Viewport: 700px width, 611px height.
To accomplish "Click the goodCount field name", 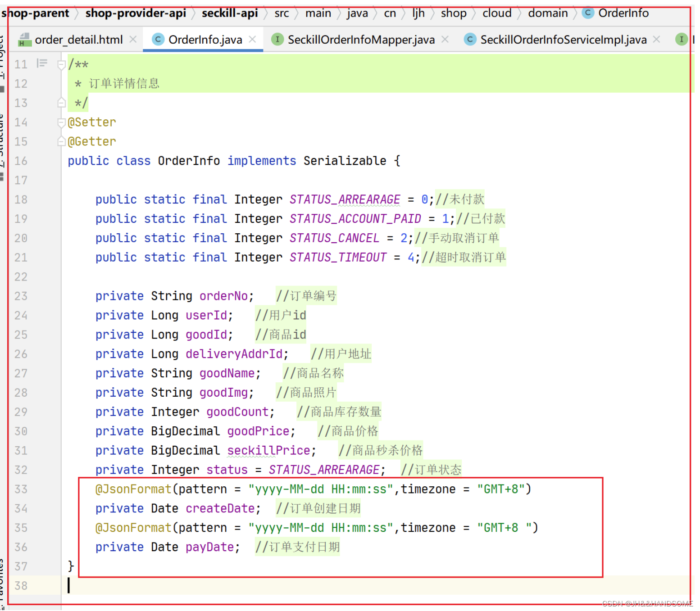I will point(238,412).
